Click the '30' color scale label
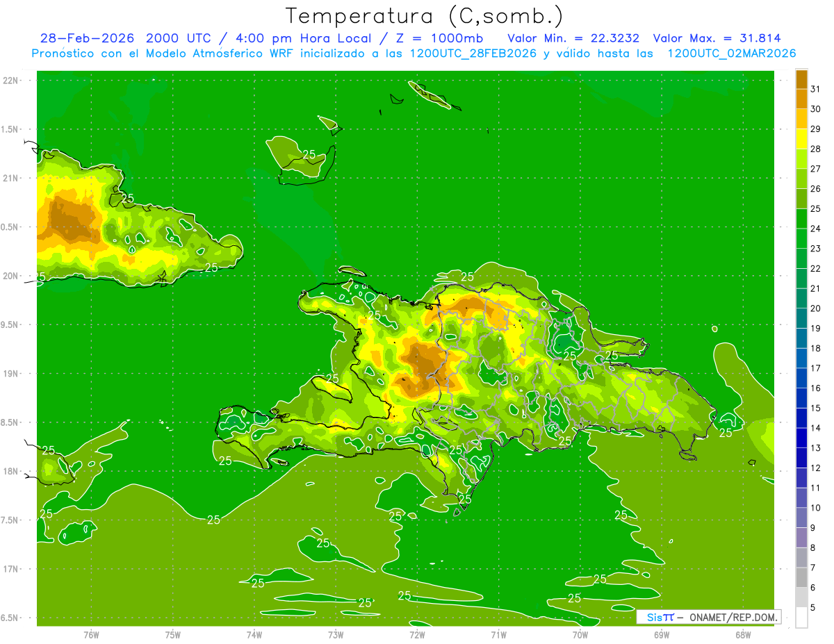 click(816, 109)
